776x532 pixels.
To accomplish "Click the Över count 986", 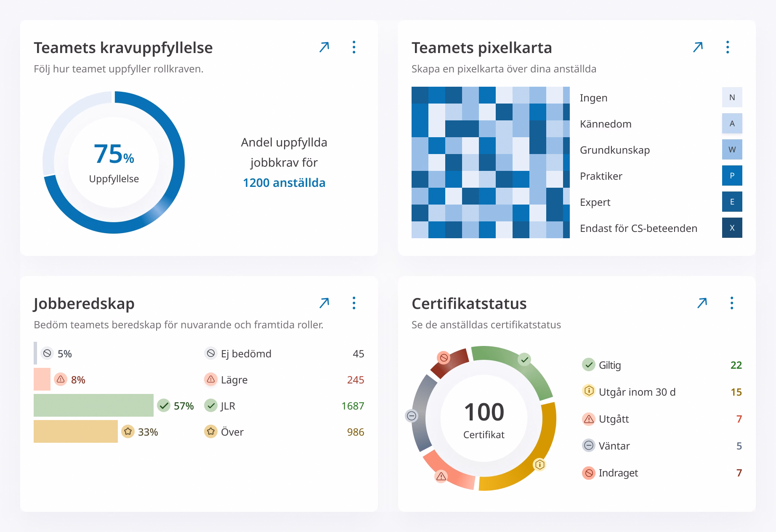I will [356, 432].
